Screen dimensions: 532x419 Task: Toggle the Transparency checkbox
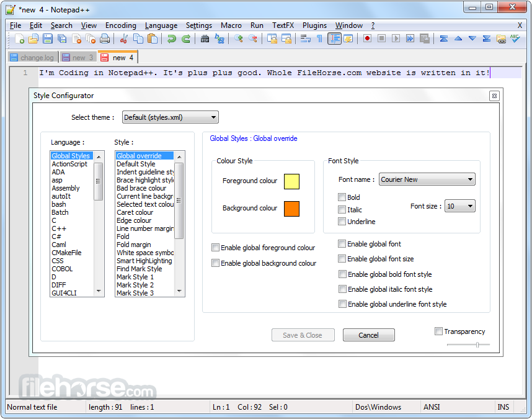tap(439, 331)
